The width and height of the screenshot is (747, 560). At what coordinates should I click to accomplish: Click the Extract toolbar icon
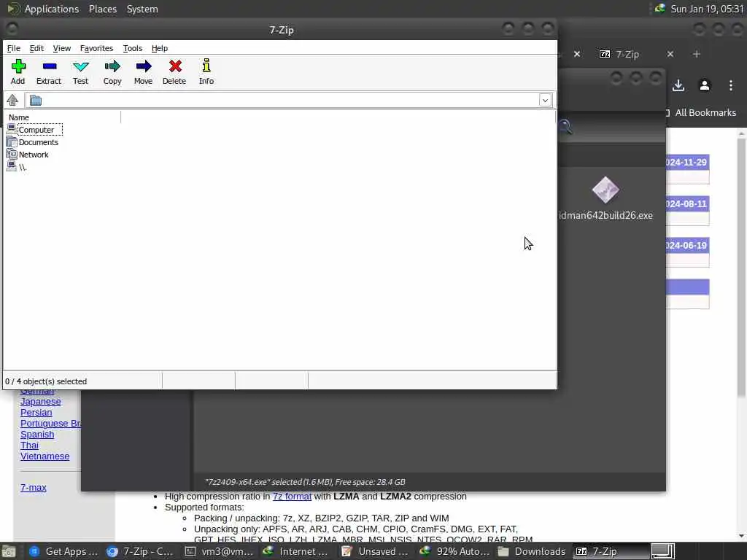click(49, 72)
